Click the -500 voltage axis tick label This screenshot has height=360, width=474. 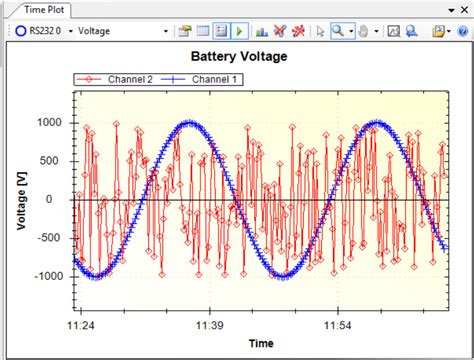(x=50, y=238)
